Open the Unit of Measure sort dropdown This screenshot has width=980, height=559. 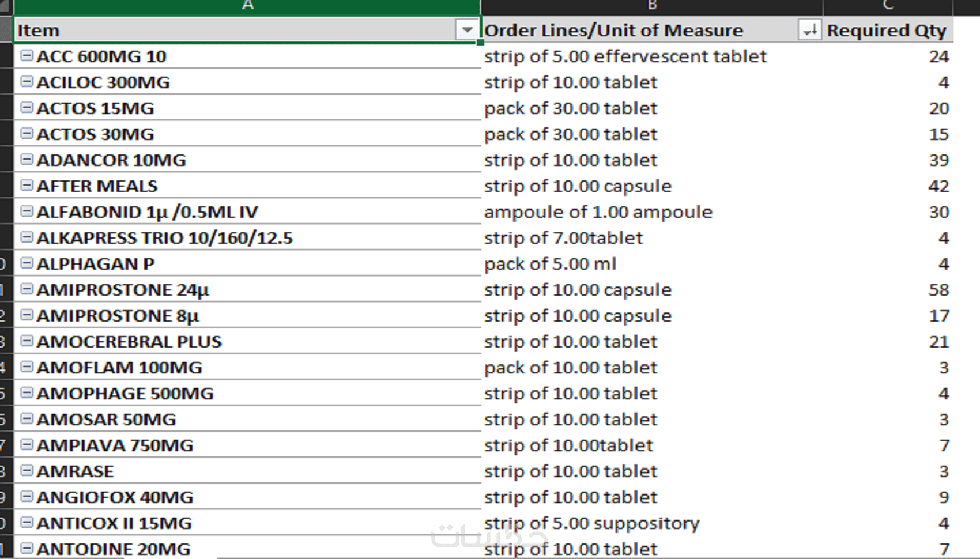tap(809, 30)
